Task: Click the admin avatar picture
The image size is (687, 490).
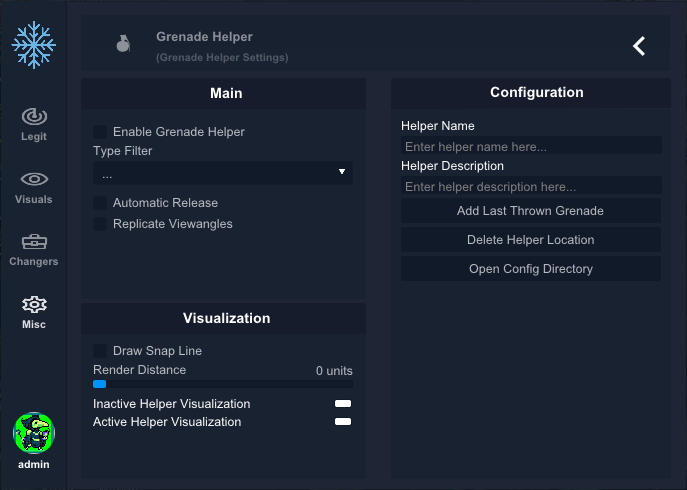Action: pos(34,433)
